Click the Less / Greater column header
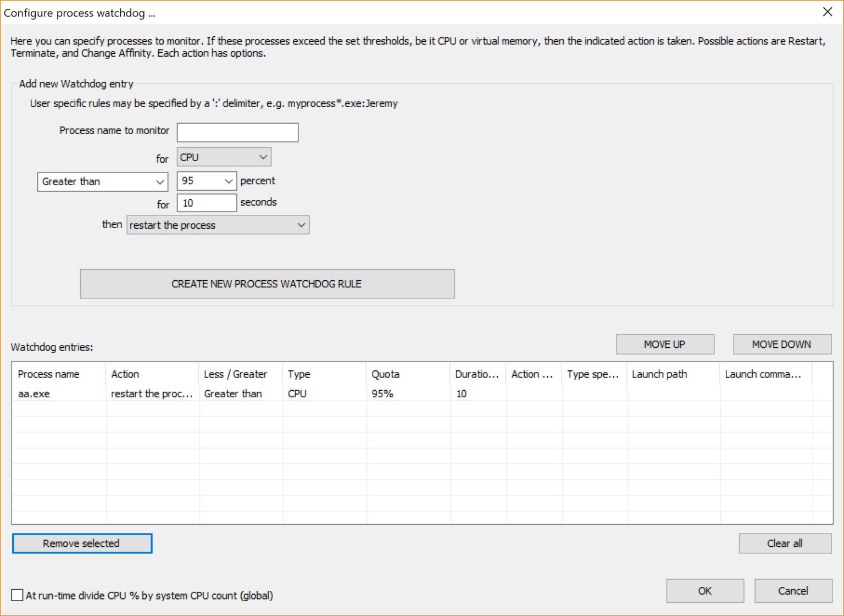The height and width of the screenshot is (616, 844). [235, 374]
